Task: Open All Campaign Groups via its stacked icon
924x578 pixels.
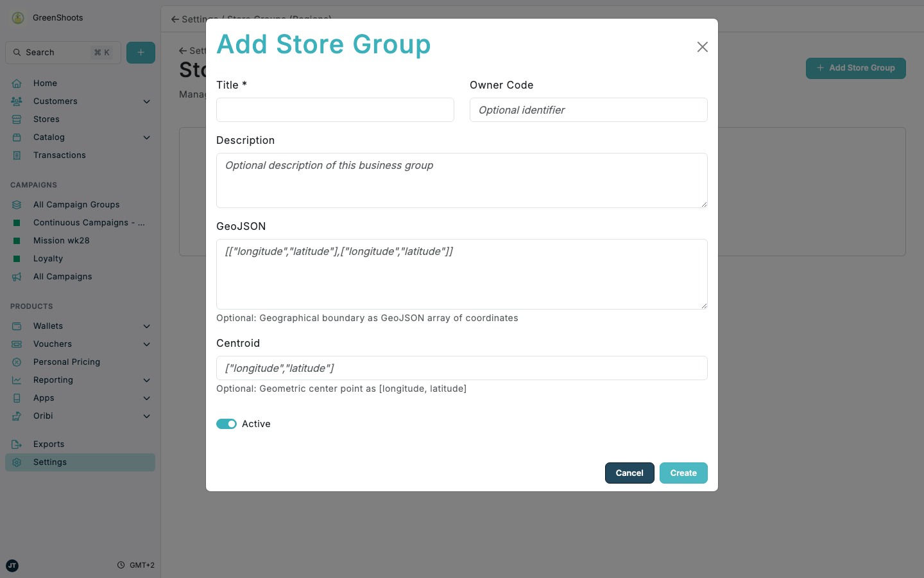Action: click(17, 204)
